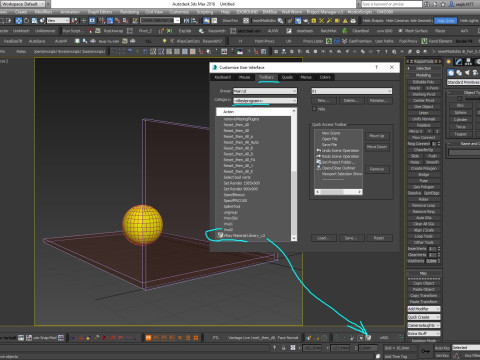Click the Rand Element green toolbar icon
This screenshot has width=480, height=360.
click(x=424, y=41)
